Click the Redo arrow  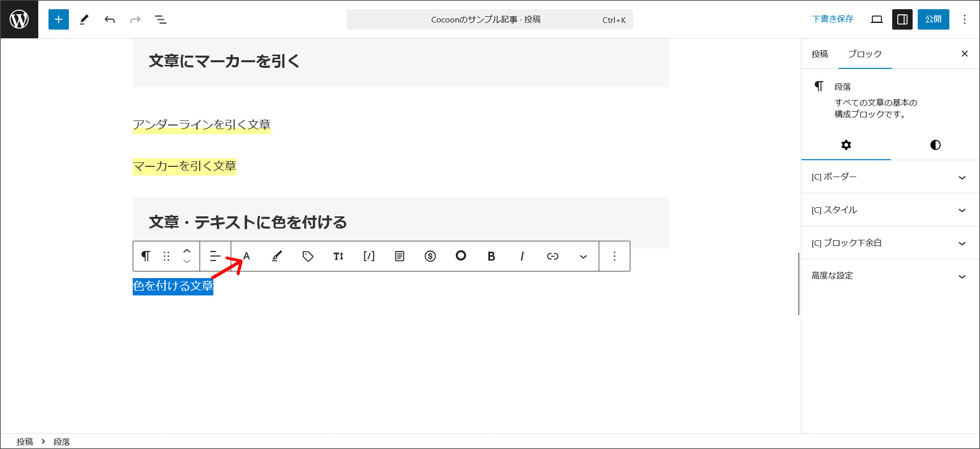click(135, 19)
